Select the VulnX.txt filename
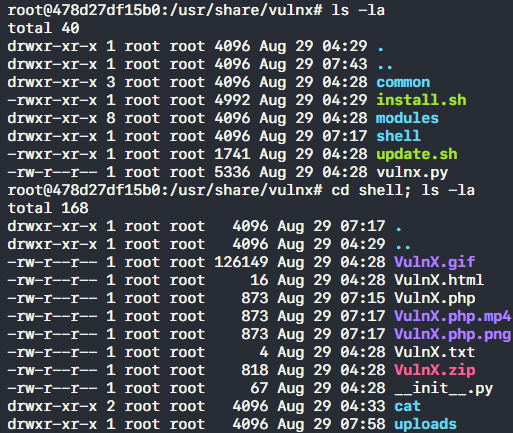The height and width of the screenshot is (433, 513). click(435, 352)
